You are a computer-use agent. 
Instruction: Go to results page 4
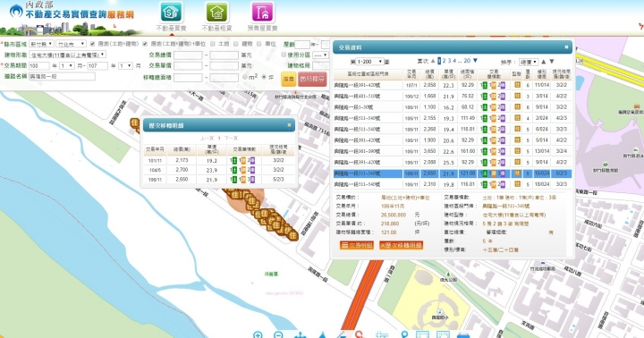(454, 61)
